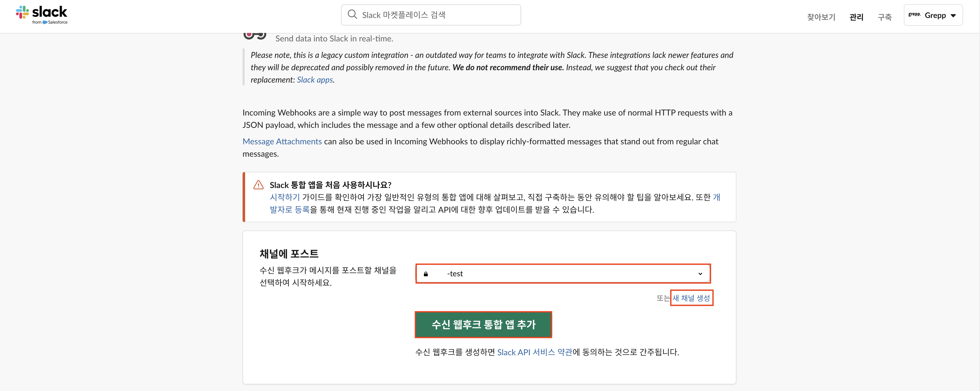
Task: Open the -test channel dropdown
Action: (x=562, y=274)
